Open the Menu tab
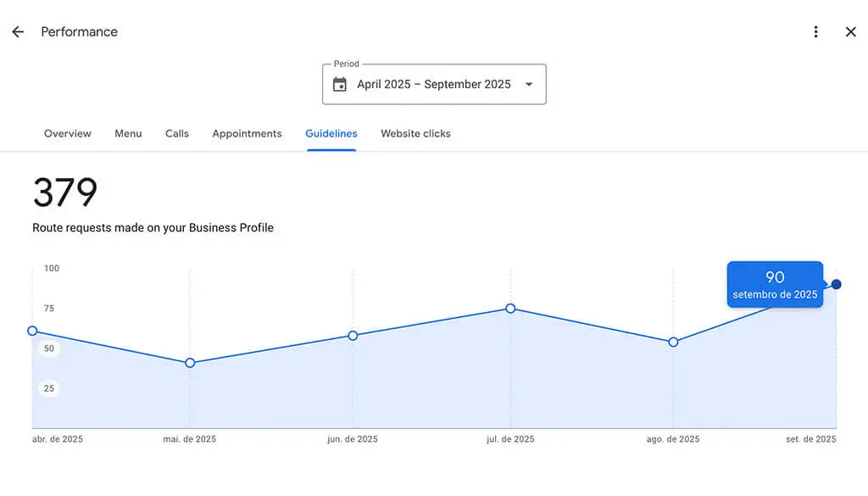The width and height of the screenshot is (868, 496). [128, 134]
